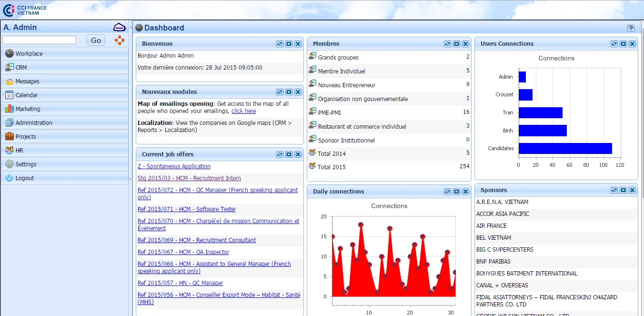Toggle maximize on the Current job offers panel
This screenshot has height=316, width=644.
click(289, 154)
